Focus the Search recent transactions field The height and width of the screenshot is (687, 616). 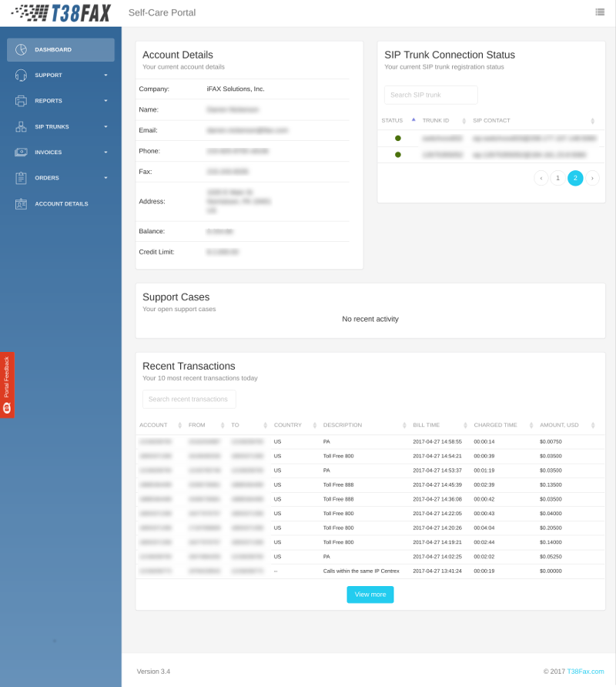coord(189,399)
